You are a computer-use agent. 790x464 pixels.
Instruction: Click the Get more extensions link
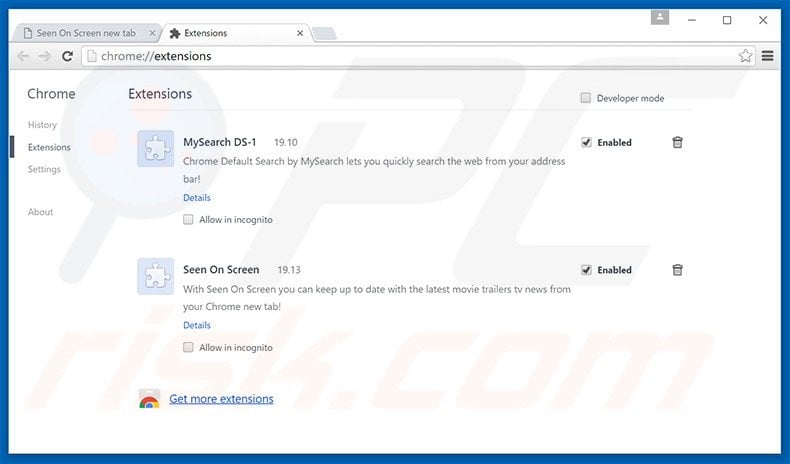(x=221, y=399)
